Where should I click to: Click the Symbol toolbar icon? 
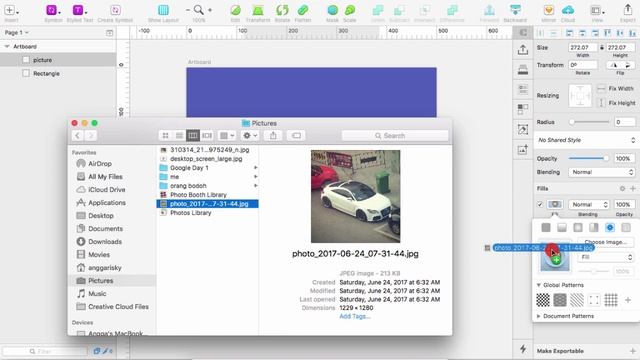51,10
